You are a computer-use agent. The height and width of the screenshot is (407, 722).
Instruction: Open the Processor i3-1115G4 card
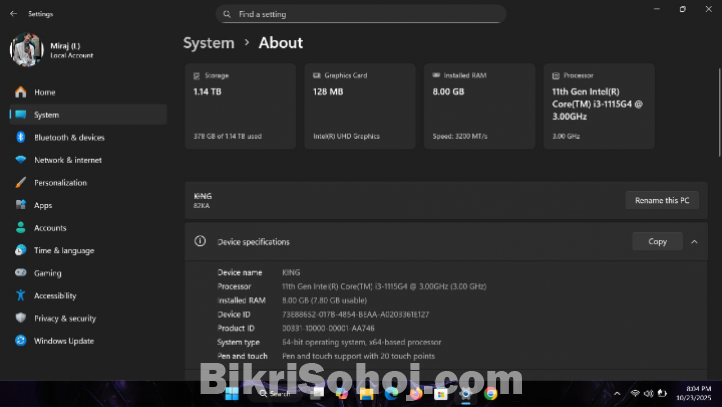pyautogui.click(x=599, y=106)
